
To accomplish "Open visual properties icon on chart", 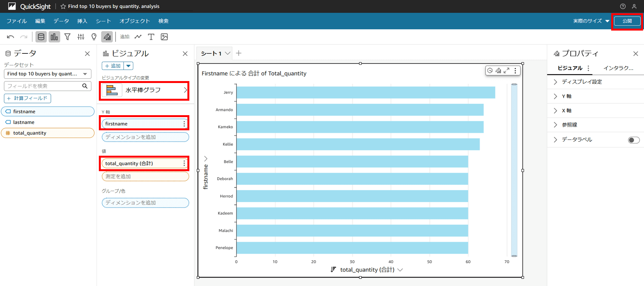I will coord(498,70).
